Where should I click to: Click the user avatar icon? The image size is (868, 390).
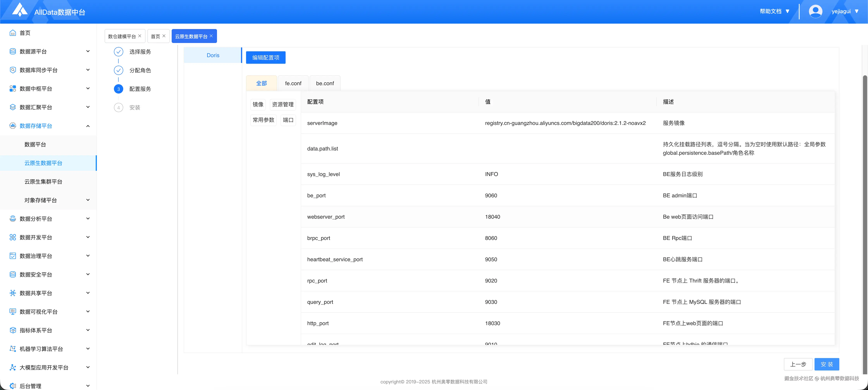click(x=815, y=11)
